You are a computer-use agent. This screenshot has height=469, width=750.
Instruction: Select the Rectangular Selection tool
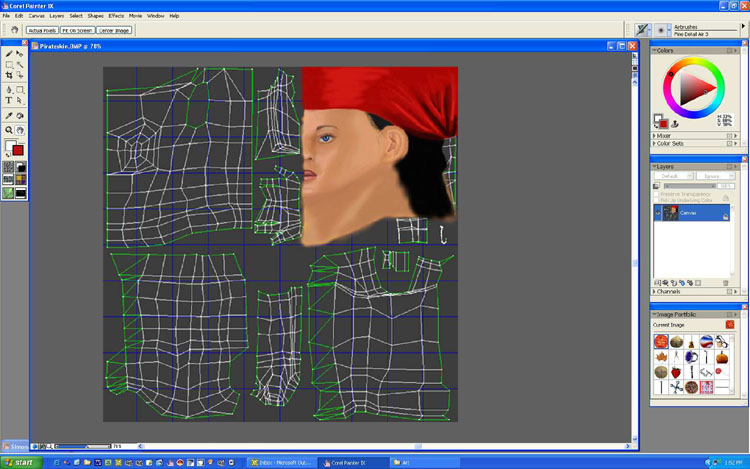9,65
